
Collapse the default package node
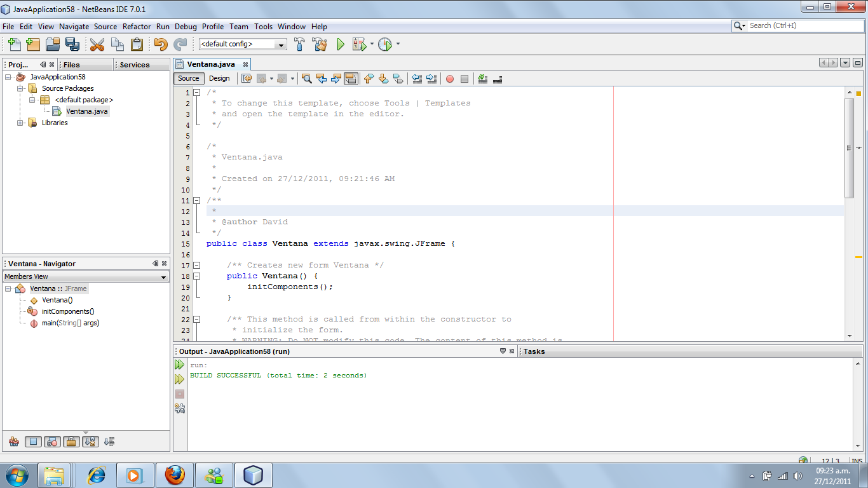tap(32, 100)
